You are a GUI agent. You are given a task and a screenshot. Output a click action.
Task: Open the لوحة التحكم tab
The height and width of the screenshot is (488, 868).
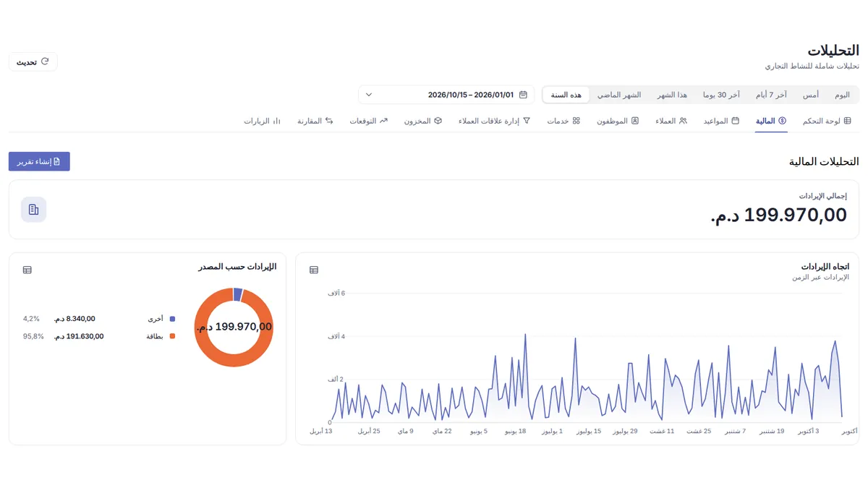pyautogui.click(x=827, y=121)
